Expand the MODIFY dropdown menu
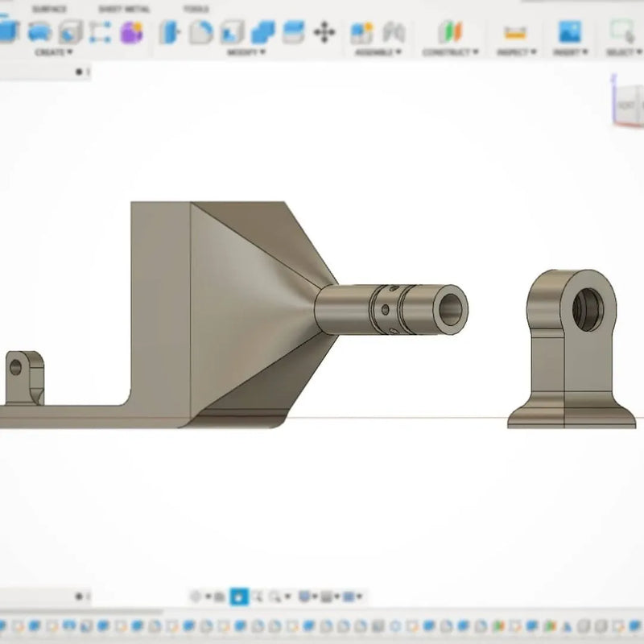The image size is (644, 644). tap(245, 52)
